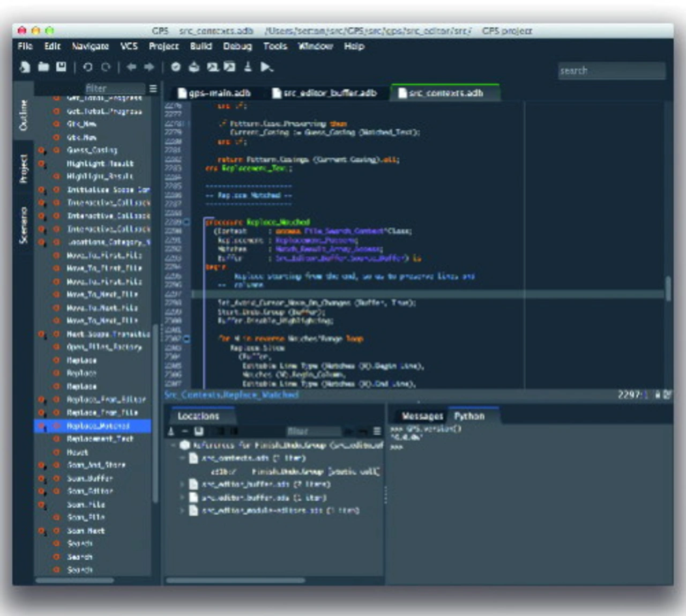The width and height of the screenshot is (686, 616).
Task: Go back with the left arrow icon
Action: pyautogui.click(x=131, y=67)
